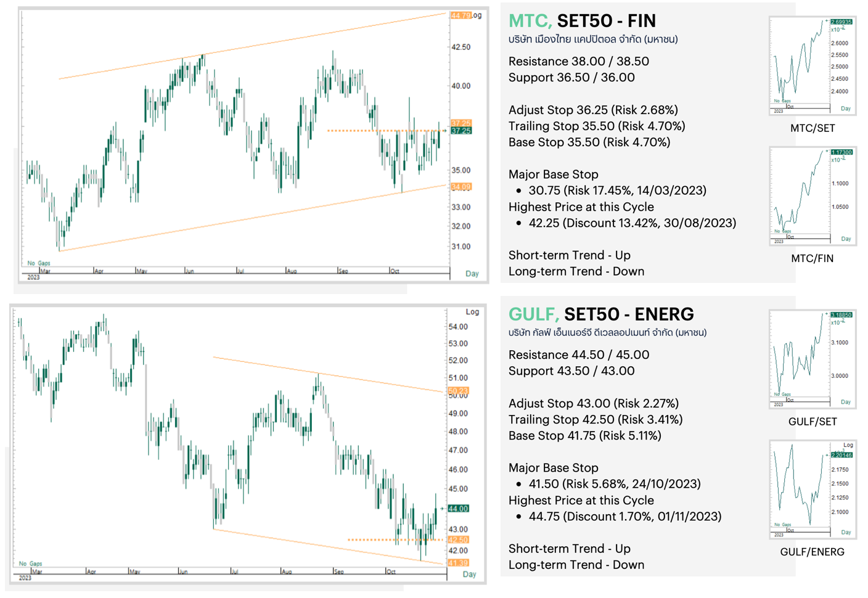Viewport: 868px width, 598px height.
Task: Select text 'Base Stop 35.50 (Risk 4.70%)'
Action: (589, 142)
